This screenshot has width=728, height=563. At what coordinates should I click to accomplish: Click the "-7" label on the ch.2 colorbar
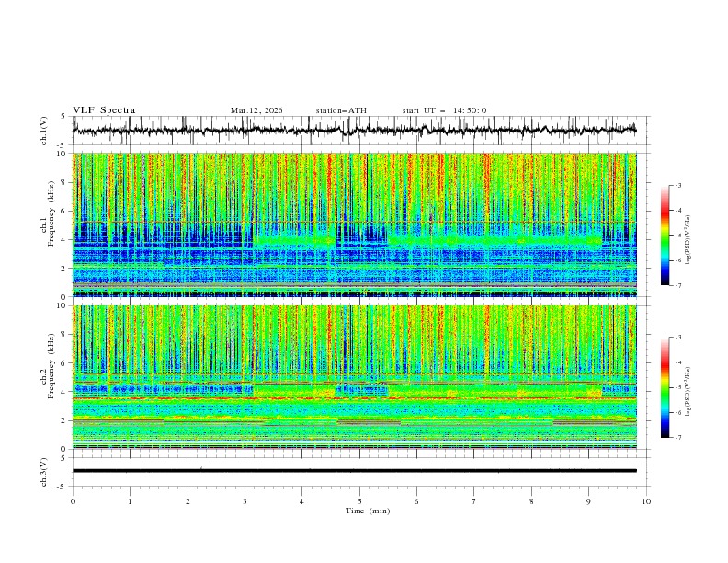pos(677,437)
